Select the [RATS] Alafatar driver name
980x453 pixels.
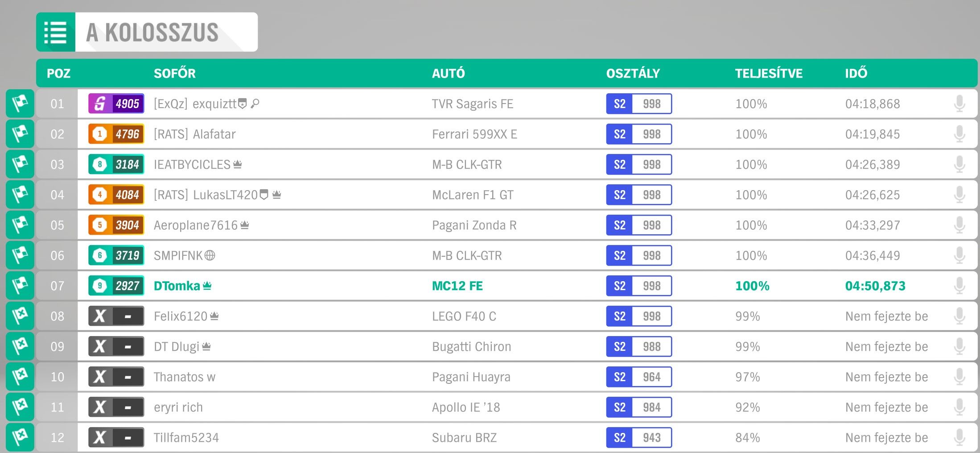click(194, 134)
